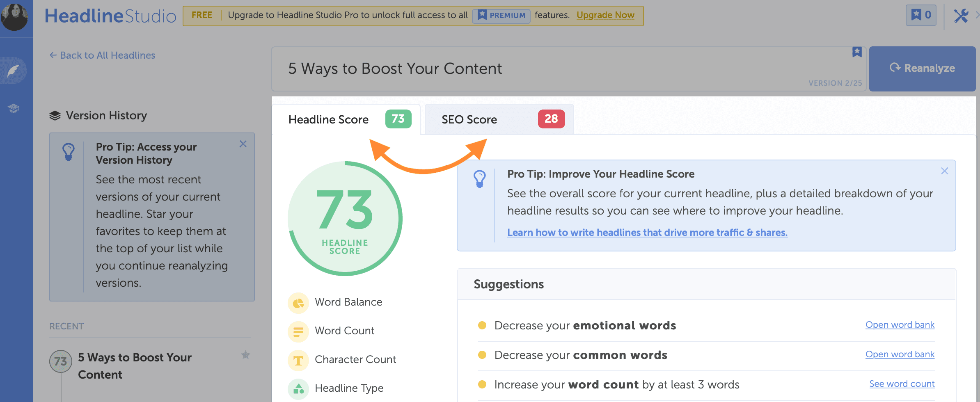980x402 pixels.
Task: Click the premium bookmark on headline field
Action: click(857, 52)
